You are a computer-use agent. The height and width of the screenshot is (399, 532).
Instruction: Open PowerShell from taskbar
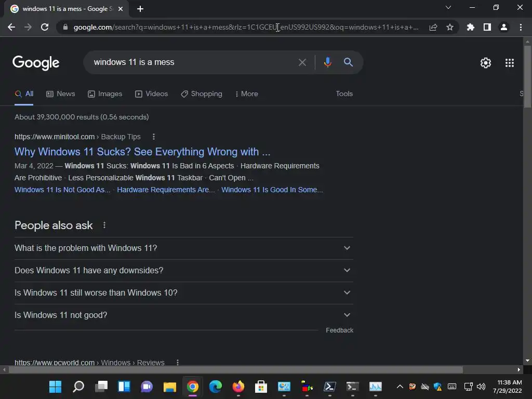pyautogui.click(x=329, y=387)
